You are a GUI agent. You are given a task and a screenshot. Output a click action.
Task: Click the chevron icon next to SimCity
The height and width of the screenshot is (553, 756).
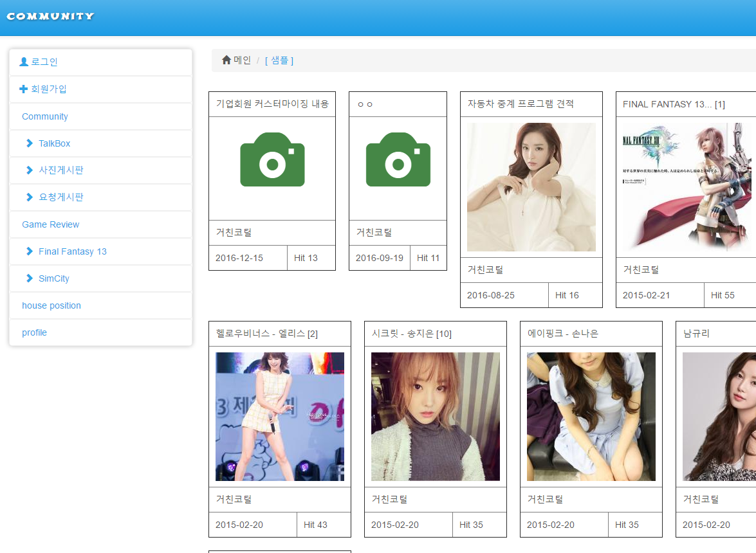pyautogui.click(x=30, y=278)
